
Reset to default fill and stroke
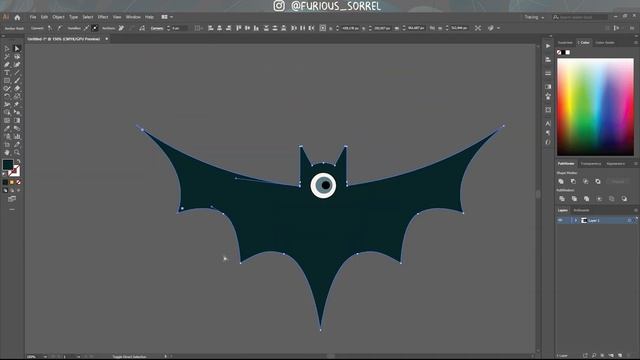pyautogui.click(x=4, y=174)
